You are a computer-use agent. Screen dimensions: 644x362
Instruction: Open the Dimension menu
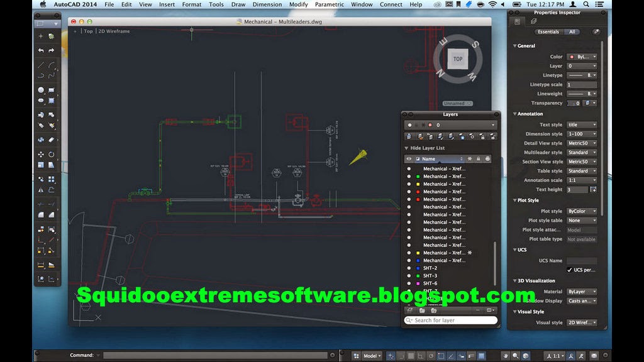point(267,4)
